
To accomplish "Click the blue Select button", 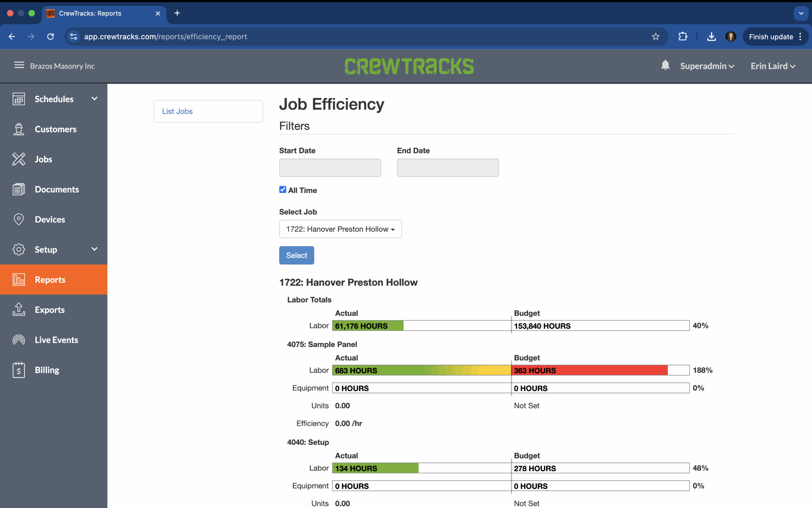I will 297,255.
